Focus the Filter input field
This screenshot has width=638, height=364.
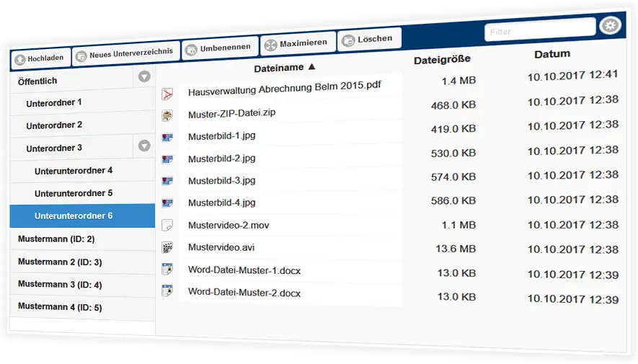[x=540, y=30]
